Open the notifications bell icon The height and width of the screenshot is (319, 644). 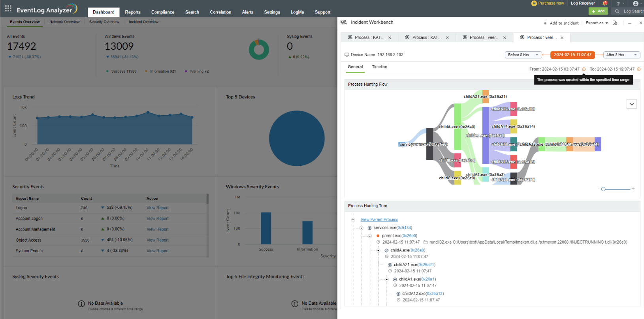click(604, 3)
